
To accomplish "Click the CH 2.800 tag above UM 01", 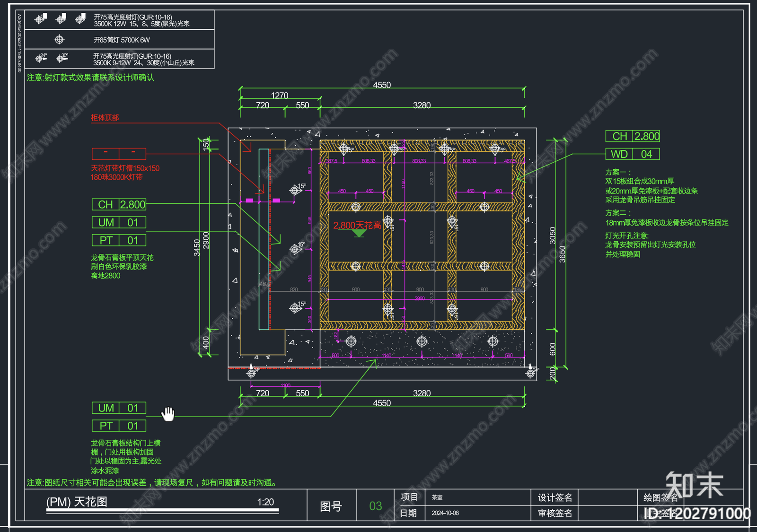I will tap(119, 204).
